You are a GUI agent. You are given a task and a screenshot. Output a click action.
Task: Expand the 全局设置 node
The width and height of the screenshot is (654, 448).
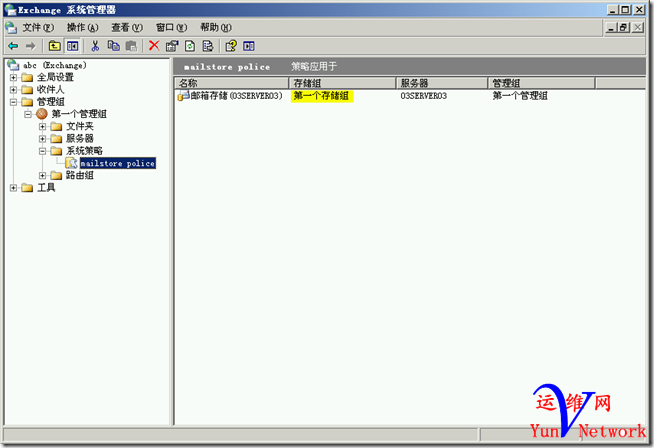point(13,77)
